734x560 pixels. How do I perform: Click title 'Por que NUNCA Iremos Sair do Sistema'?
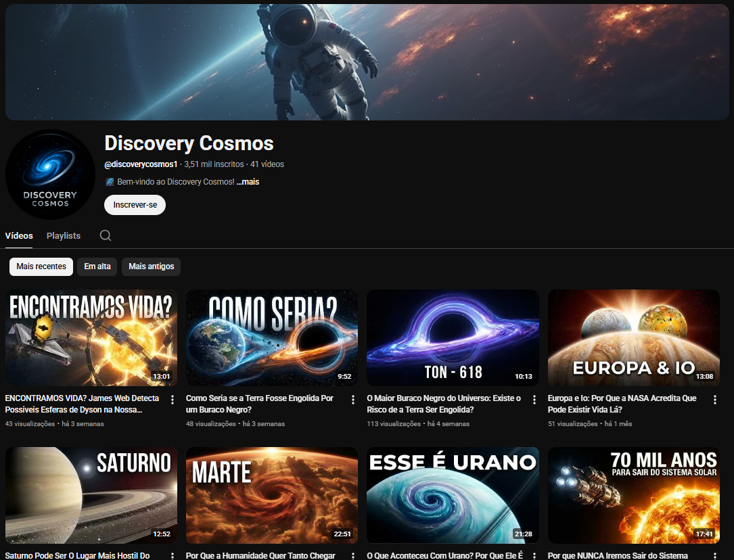[x=618, y=556]
